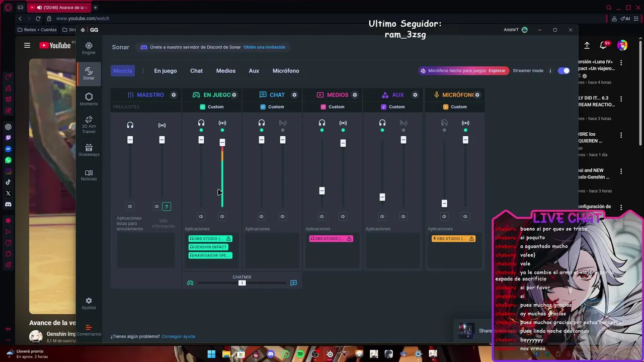Mute Aux headphones channel
644x362 pixels.
pyautogui.click(x=382, y=217)
